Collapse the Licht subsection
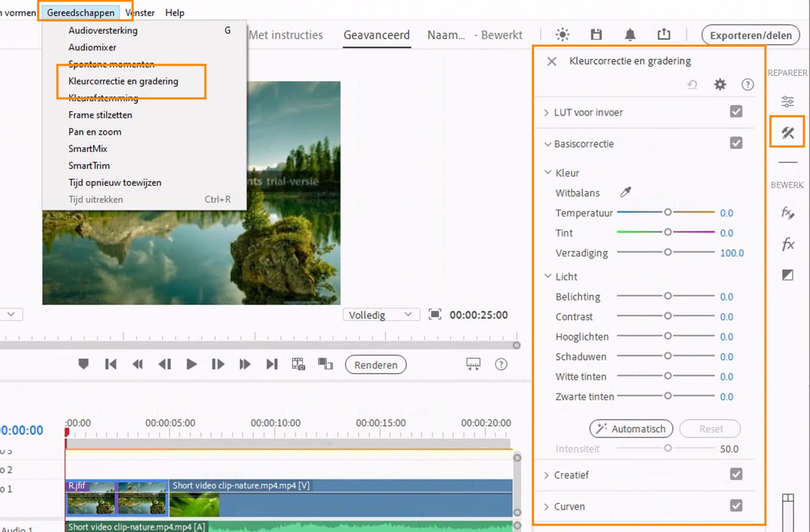The image size is (810, 532). pos(548,276)
